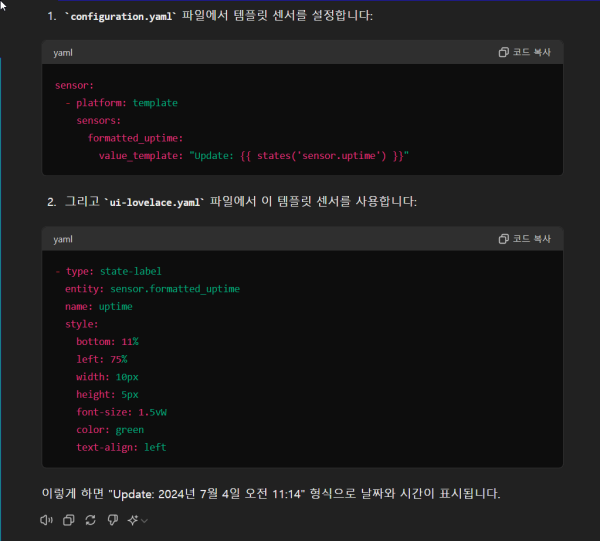Click the second code block's yaml language label
Viewport: 600px width, 541px height.
point(63,240)
